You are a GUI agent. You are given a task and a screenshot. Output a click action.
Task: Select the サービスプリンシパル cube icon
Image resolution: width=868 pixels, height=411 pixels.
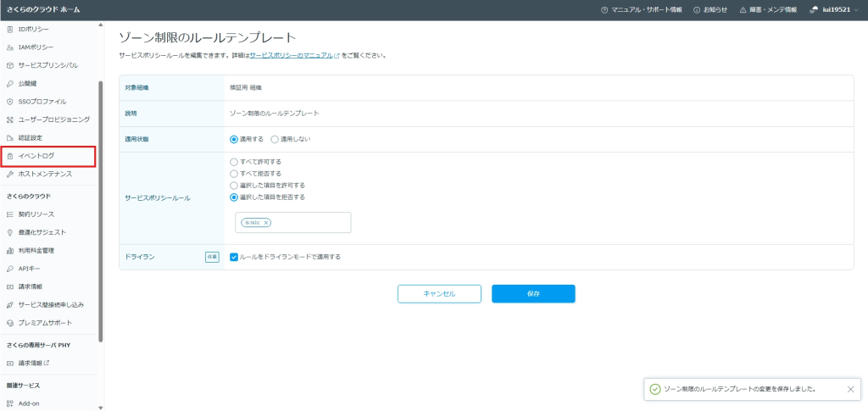point(10,65)
